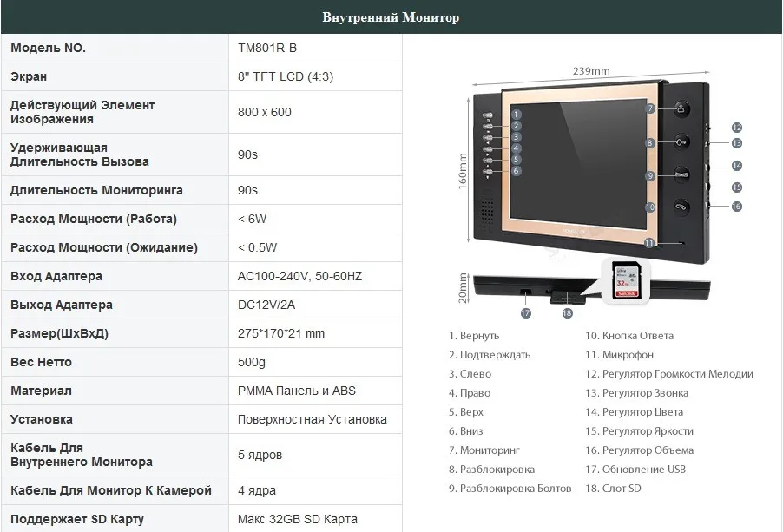
Task: Click the 'Внутренний Монитор' header title
Action: click(x=391, y=17)
